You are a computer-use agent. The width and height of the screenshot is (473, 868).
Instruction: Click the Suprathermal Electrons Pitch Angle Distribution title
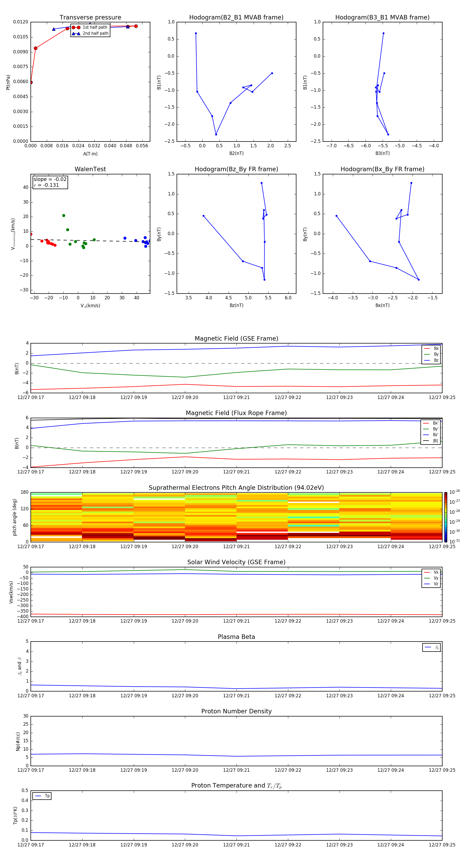[236, 488]
